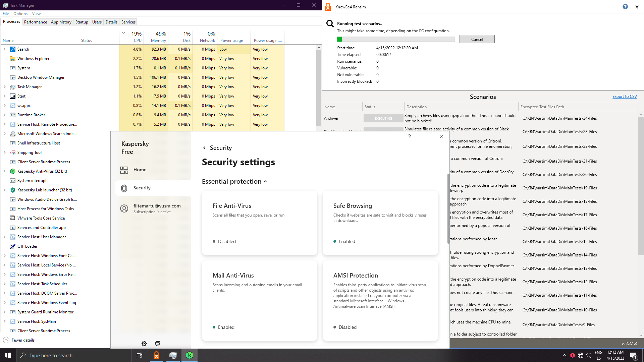Click the Export to CSV link
The image size is (644, 362).
pyautogui.click(x=624, y=97)
